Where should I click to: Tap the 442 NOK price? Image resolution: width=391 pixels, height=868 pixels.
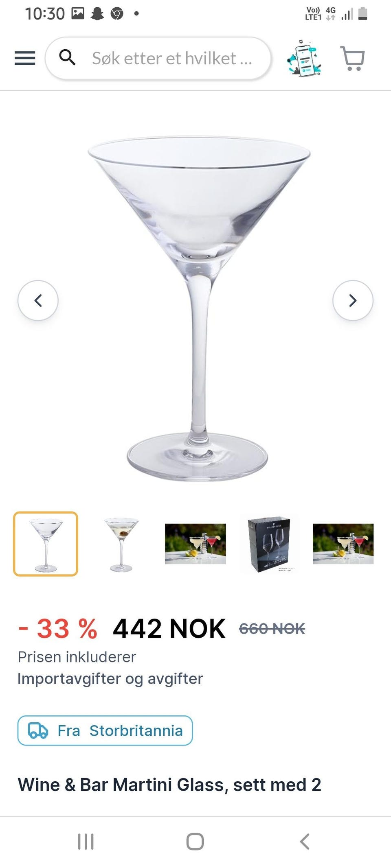point(169,629)
